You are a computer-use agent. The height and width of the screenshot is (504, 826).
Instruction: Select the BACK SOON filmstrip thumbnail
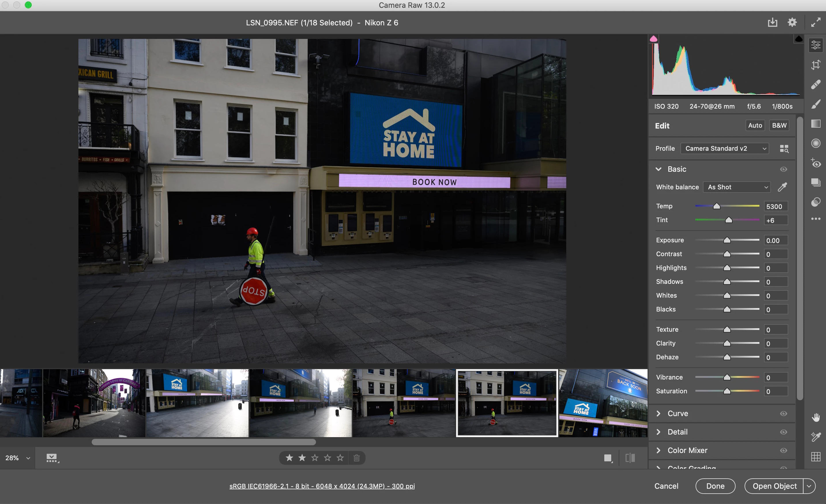(x=603, y=403)
